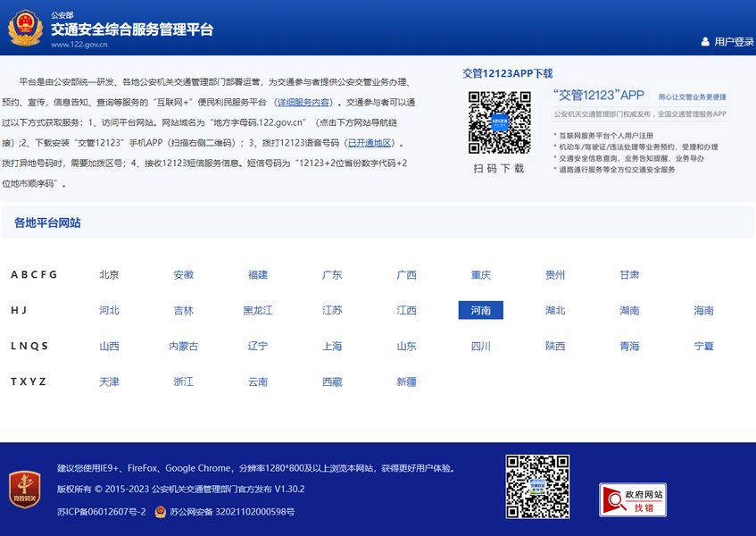Image resolution: width=756 pixels, height=536 pixels.
Task: Click the police badge logo in header
Action: 25,28
